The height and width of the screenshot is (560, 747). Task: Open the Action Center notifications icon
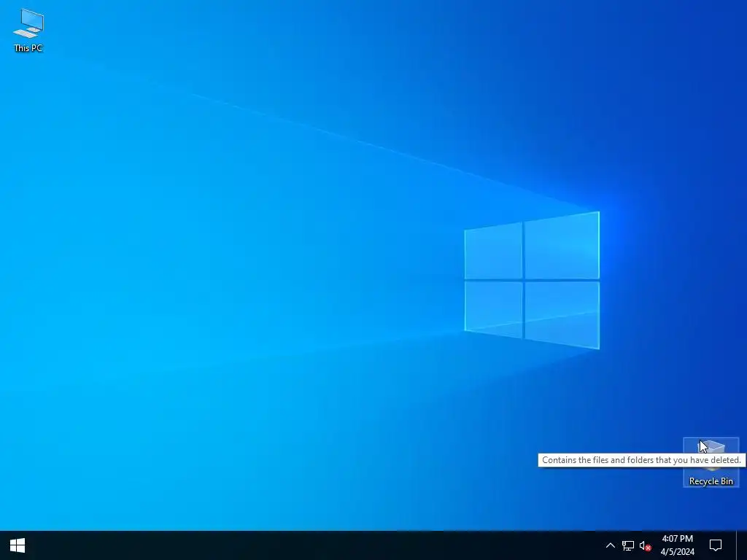pos(716,545)
